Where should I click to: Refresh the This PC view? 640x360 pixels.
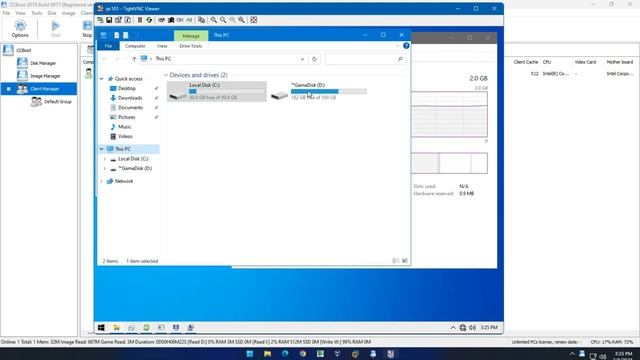pos(314,59)
